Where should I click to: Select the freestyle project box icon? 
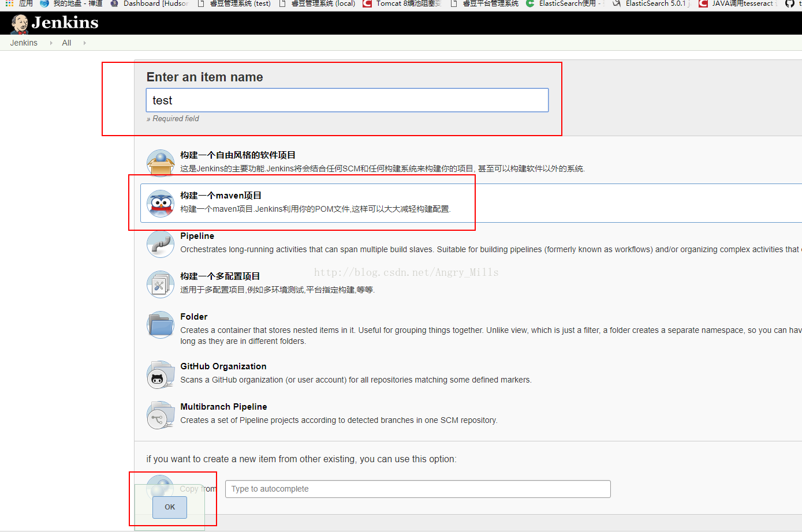point(161,163)
